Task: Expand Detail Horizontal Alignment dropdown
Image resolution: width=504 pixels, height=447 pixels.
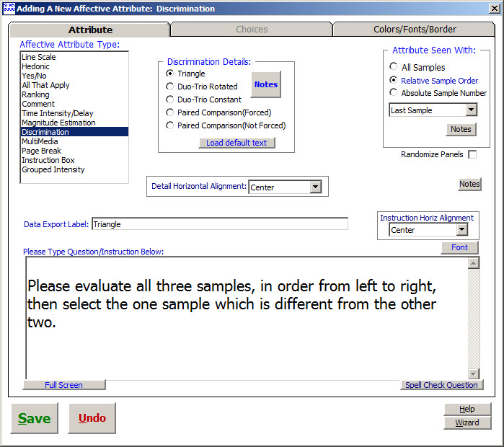Action: pos(315,187)
